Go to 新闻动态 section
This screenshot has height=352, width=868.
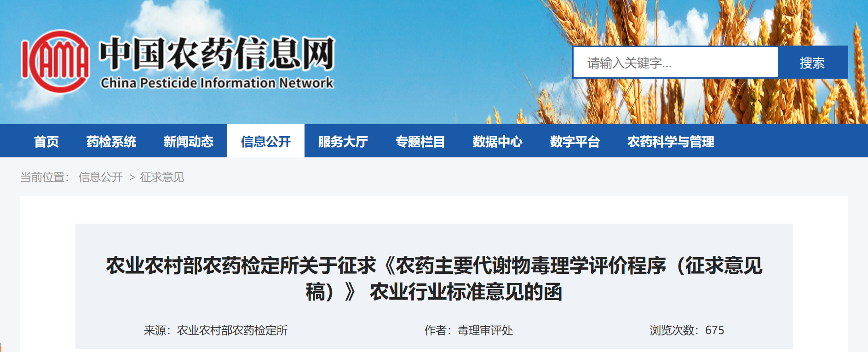(189, 141)
